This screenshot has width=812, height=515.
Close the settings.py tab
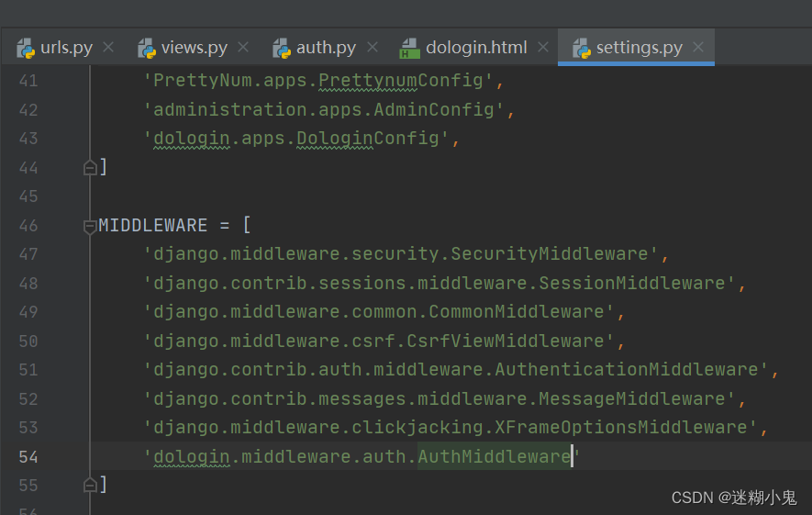click(698, 47)
